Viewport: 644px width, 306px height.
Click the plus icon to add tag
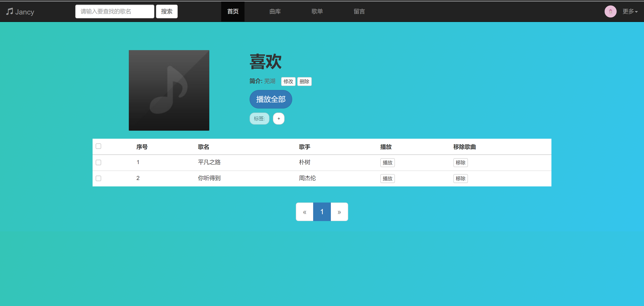coord(279,119)
